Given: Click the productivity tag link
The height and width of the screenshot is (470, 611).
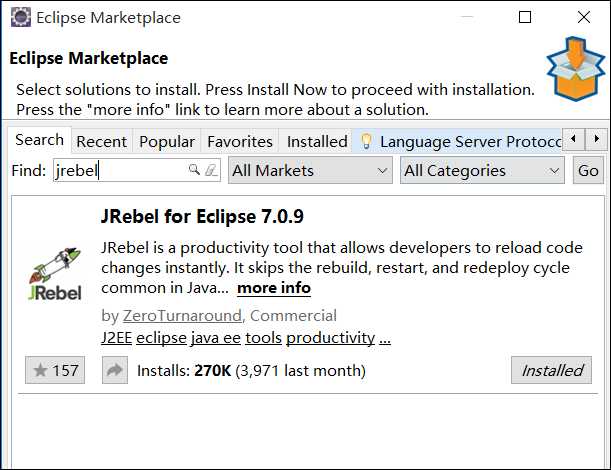Looking at the screenshot, I should coord(330,337).
